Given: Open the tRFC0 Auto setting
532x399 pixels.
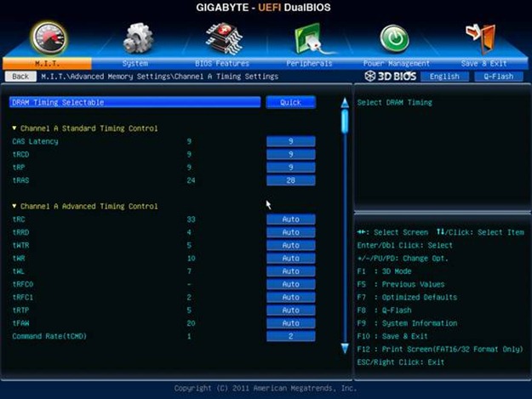Looking at the screenshot, I should tap(291, 284).
